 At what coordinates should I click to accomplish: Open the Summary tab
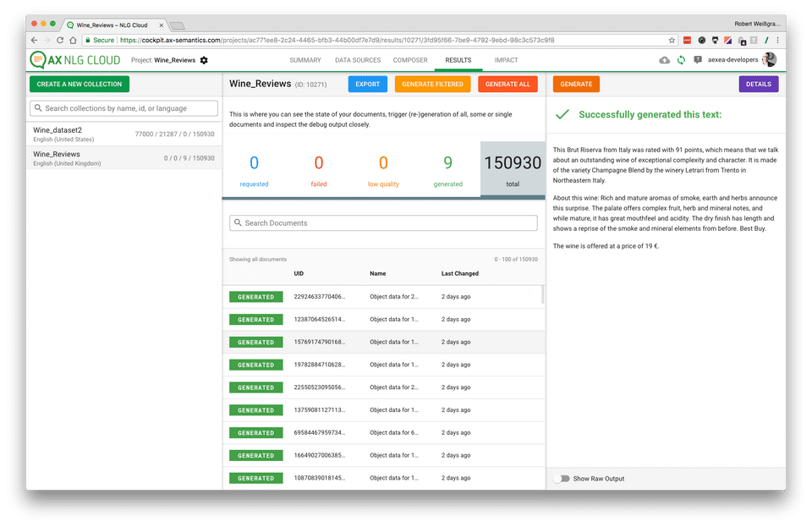305,60
